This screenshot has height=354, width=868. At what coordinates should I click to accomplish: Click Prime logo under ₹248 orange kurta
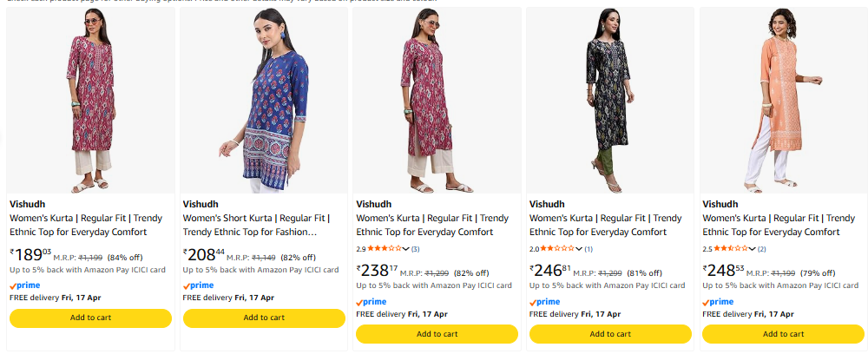(718, 302)
